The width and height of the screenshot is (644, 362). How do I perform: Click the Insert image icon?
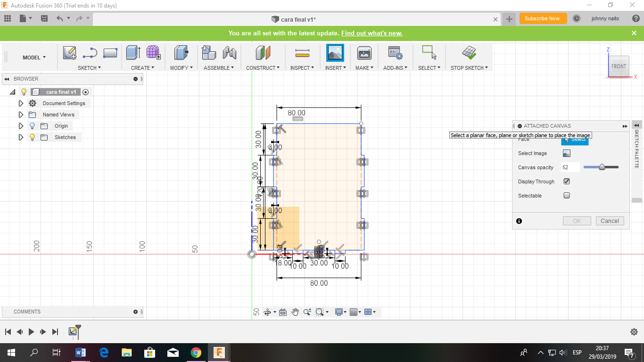tap(335, 53)
